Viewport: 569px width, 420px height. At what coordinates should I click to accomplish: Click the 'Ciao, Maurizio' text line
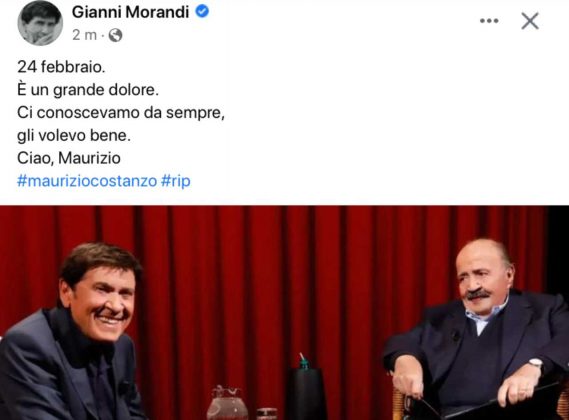tap(69, 158)
